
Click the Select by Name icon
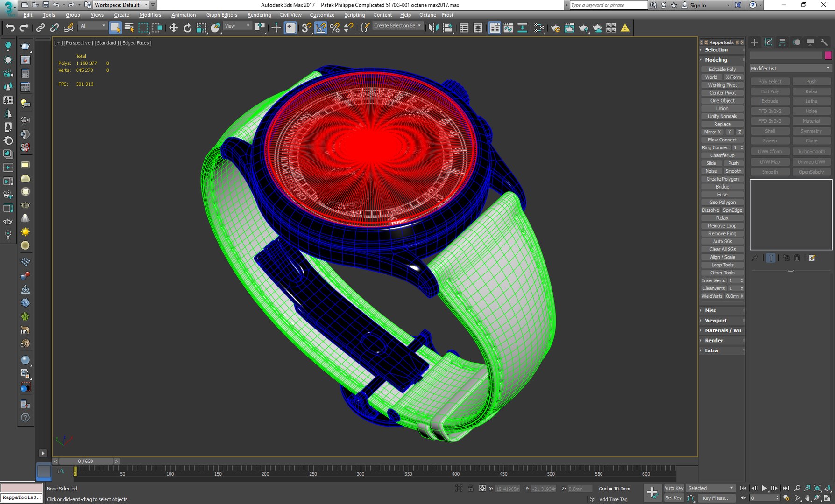[x=129, y=28]
